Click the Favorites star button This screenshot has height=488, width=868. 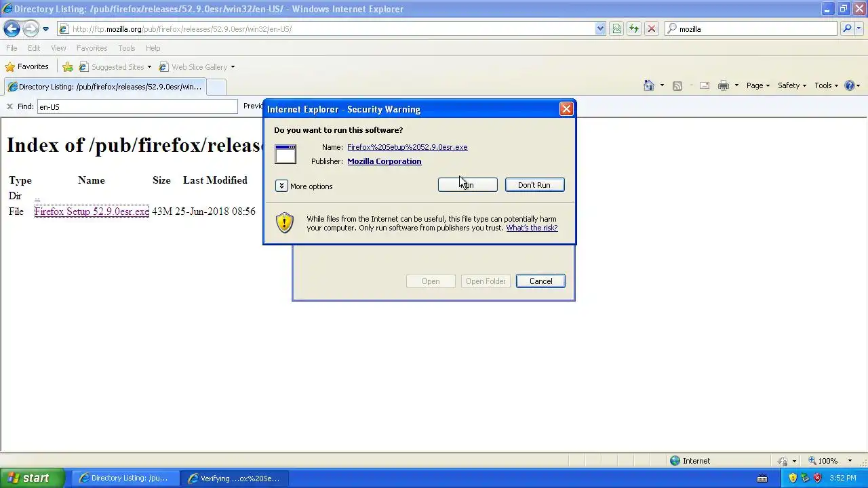27,67
